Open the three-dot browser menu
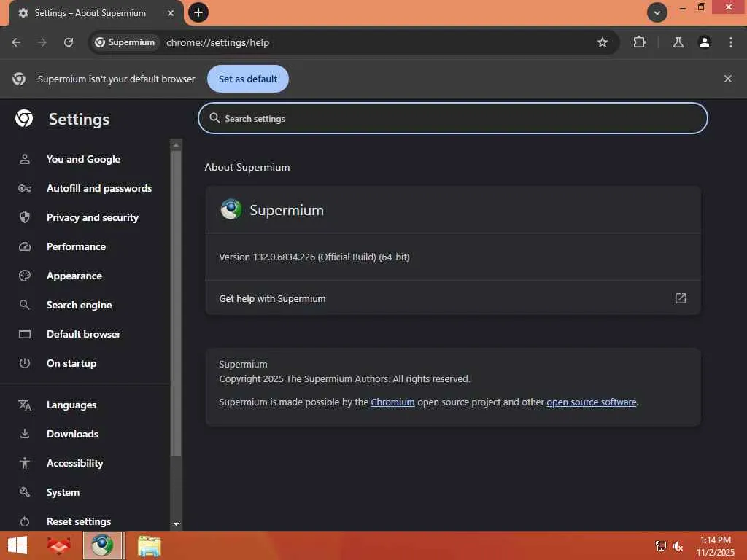Viewport: 747px width, 560px height. pos(731,42)
